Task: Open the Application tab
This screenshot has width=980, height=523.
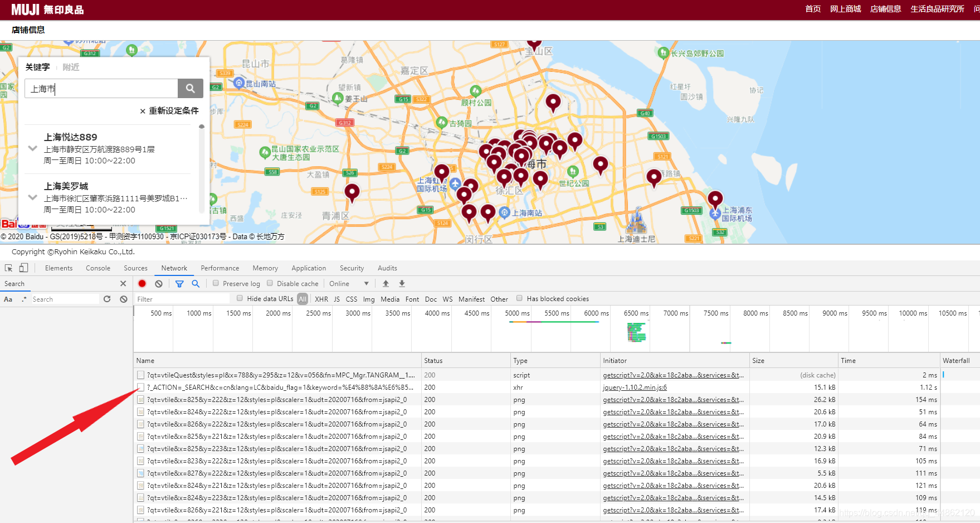Action: coord(309,268)
